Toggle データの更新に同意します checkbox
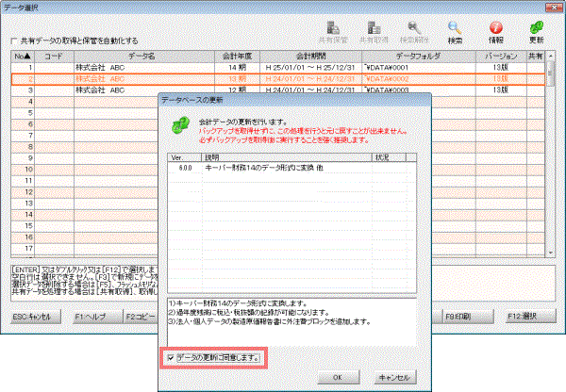This screenshot has width=566, height=392. click(x=171, y=358)
